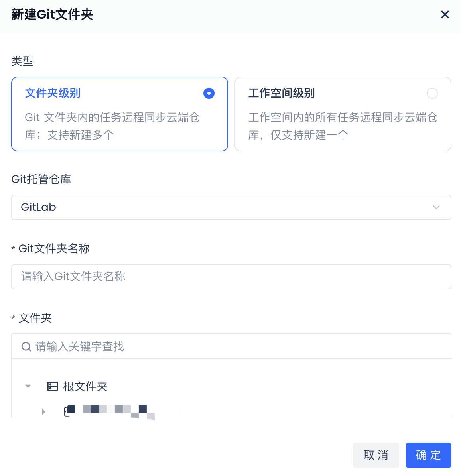The height and width of the screenshot is (476, 461).
Task: Click the 文件夹级别 description text
Action: (112, 126)
